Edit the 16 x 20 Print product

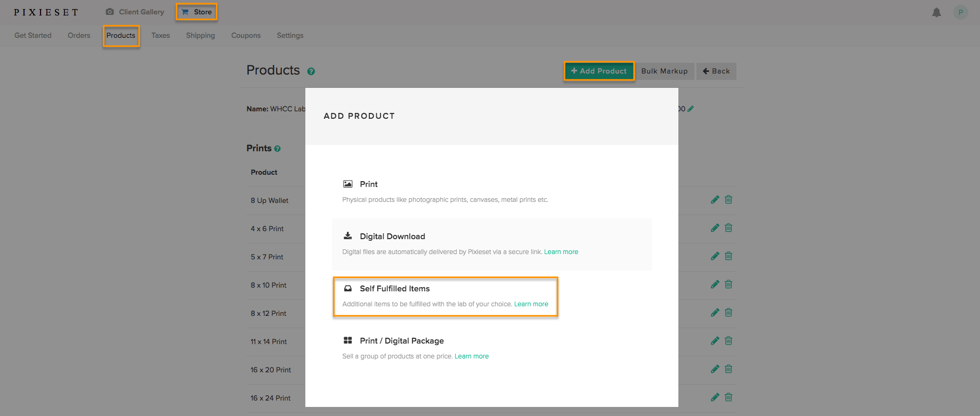[x=715, y=369]
